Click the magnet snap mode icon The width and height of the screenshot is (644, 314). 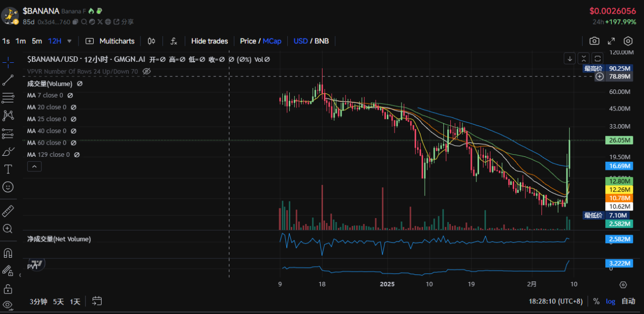coord(8,252)
